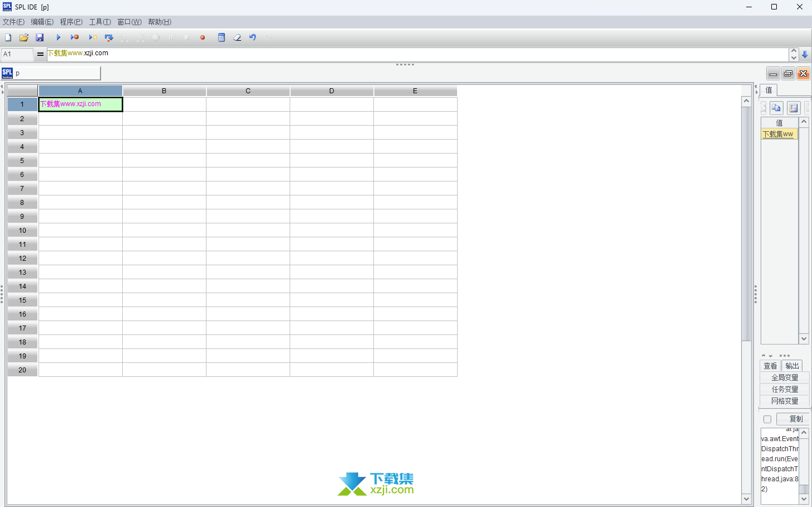The image size is (812, 507).
Task: Enable the checkbox next to 复制
Action: [x=766, y=419]
